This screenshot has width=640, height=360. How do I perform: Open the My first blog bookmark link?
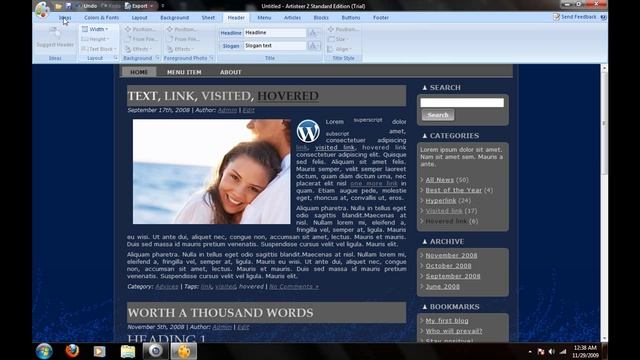tap(447, 321)
